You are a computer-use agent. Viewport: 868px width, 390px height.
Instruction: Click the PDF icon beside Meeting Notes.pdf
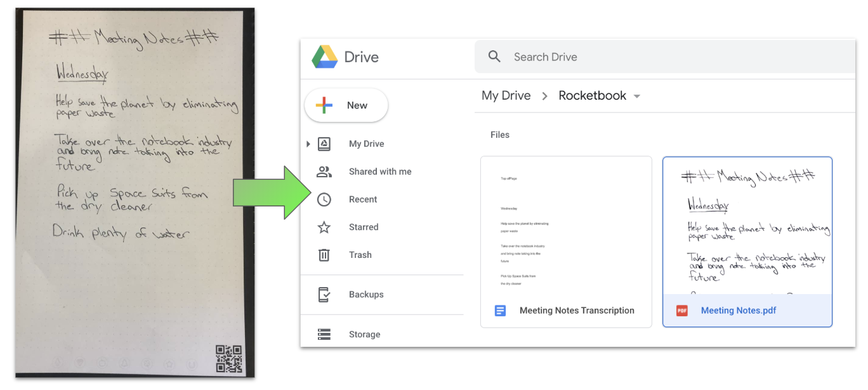click(x=681, y=311)
